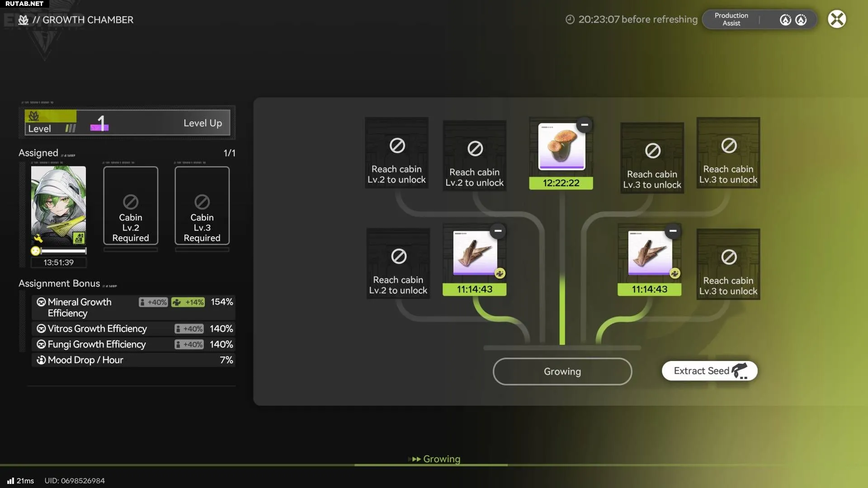Click the first Production Assist token icon
This screenshot has width=868, height=488.
(x=785, y=20)
